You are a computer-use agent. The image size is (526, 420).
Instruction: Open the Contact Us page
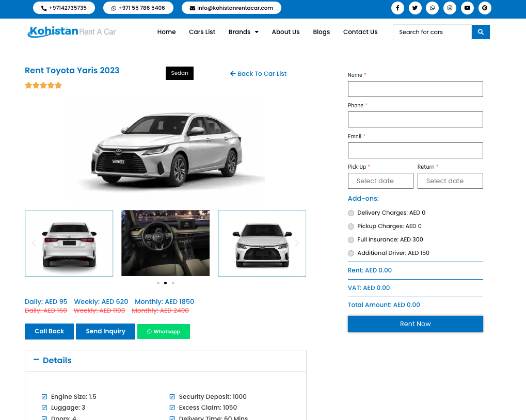[x=360, y=32]
